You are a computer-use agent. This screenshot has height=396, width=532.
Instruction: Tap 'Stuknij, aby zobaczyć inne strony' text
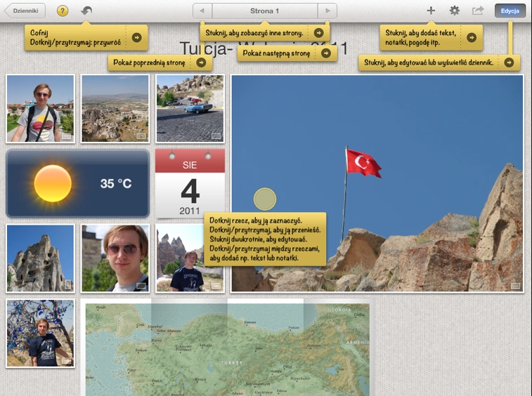(x=254, y=33)
